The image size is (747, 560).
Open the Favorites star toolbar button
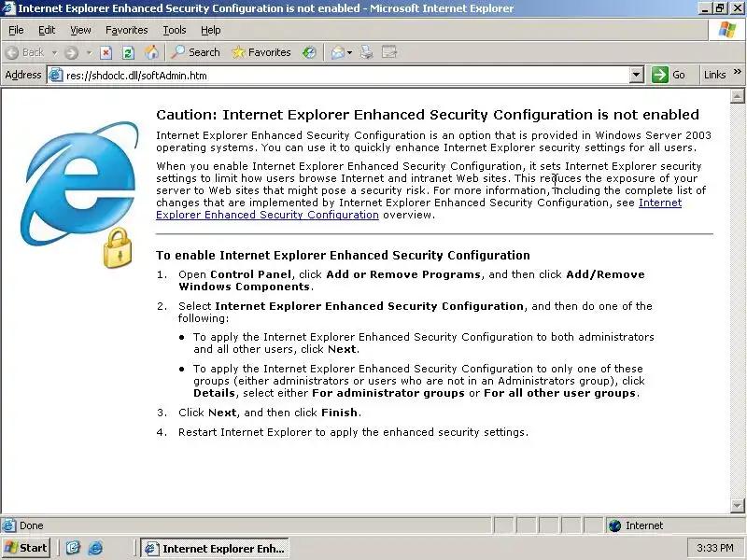(x=261, y=52)
